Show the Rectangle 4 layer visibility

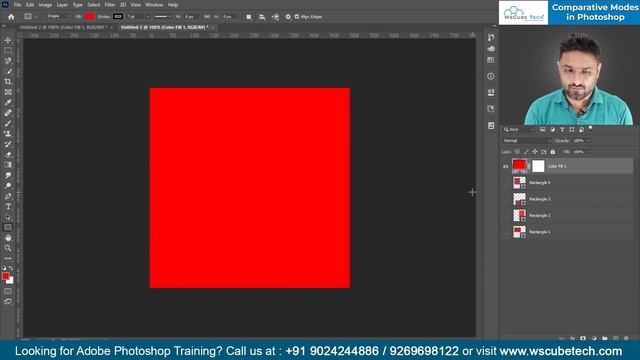click(x=506, y=182)
